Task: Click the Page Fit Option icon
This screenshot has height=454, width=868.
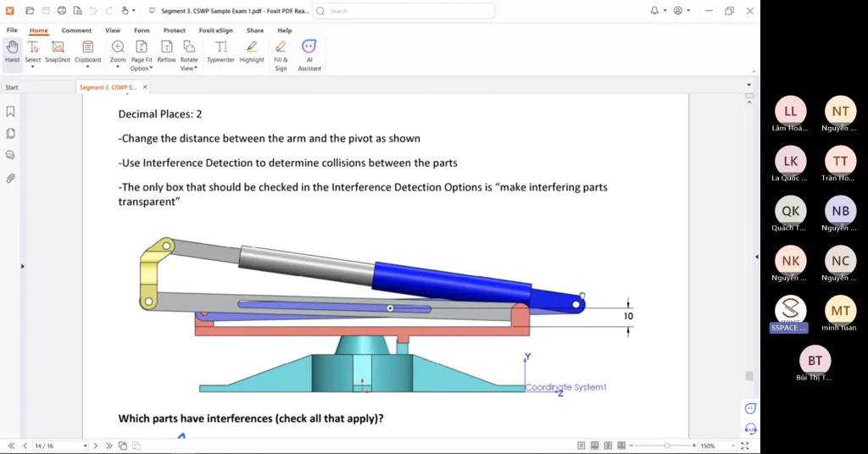Action: point(142,47)
